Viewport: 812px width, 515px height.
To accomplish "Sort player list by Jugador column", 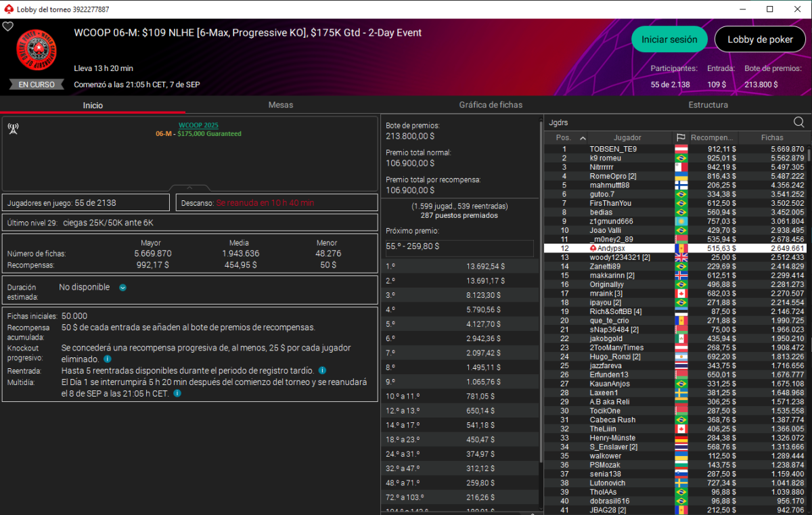I will click(627, 138).
